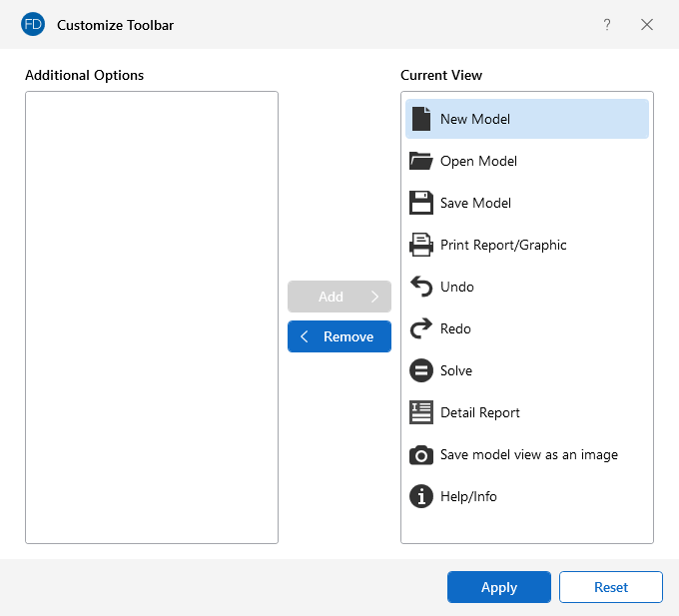This screenshot has width=679, height=616.
Task: Click the Print Report/Graphic printer icon
Action: click(421, 245)
